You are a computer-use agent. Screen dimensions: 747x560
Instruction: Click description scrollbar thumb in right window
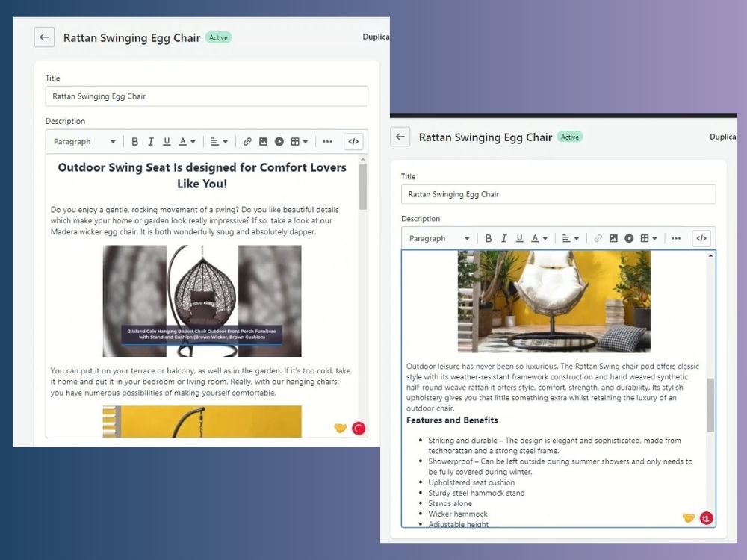click(710, 405)
